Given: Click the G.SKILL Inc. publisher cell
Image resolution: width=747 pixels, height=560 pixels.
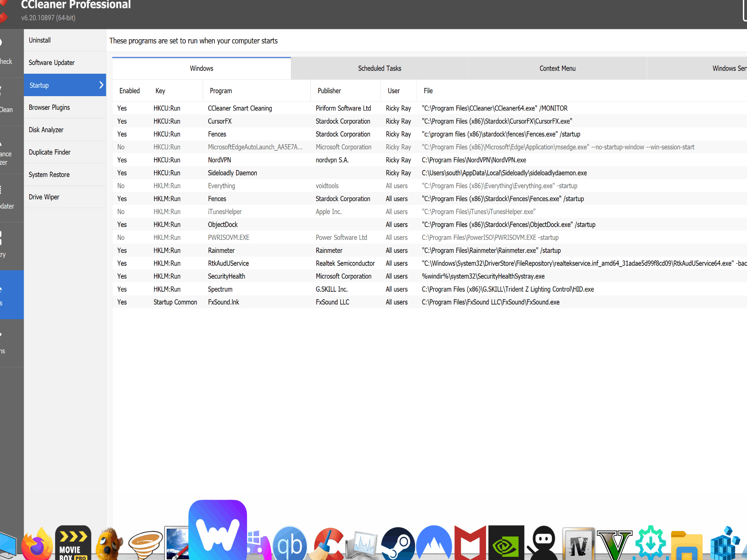Looking at the screenshot, I should 331,289.
